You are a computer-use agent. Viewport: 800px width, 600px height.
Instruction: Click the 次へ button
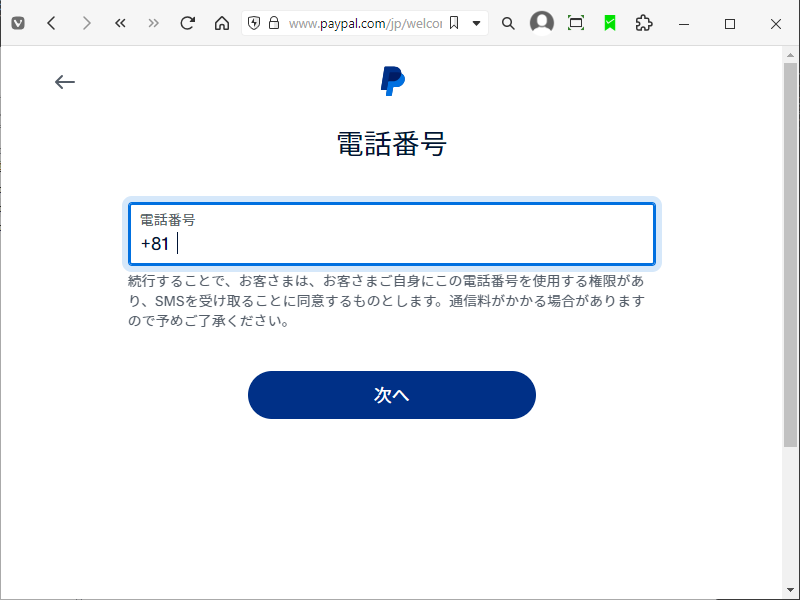pos(392,395)
